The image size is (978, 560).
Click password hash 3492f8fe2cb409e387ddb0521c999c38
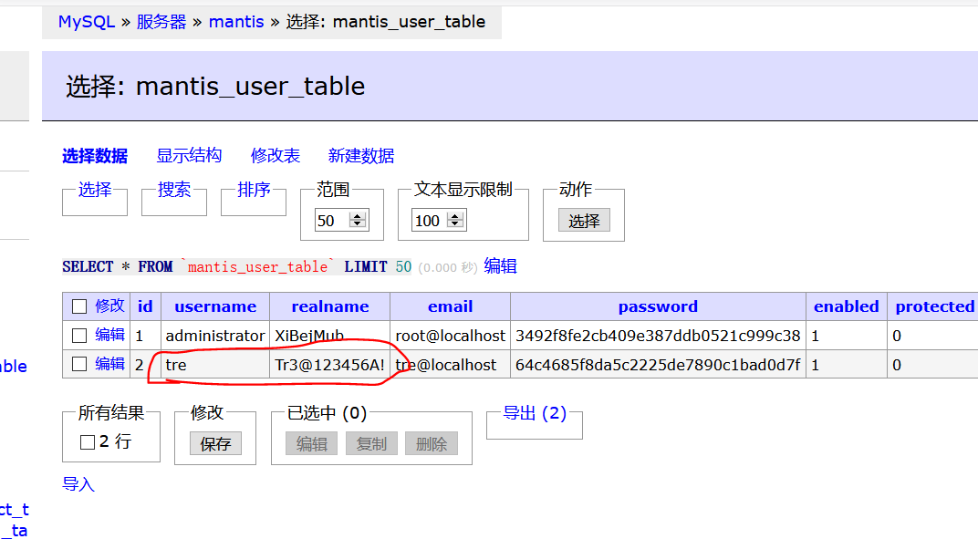(658, 336)
